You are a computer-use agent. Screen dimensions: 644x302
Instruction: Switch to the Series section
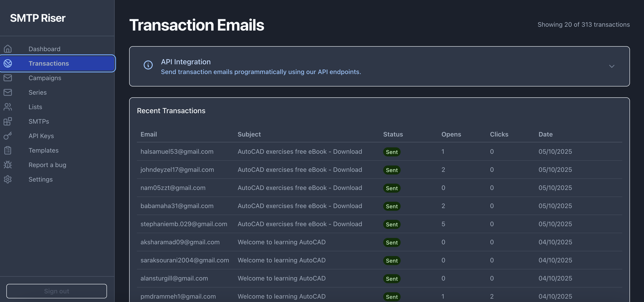[x=37, y=92]
